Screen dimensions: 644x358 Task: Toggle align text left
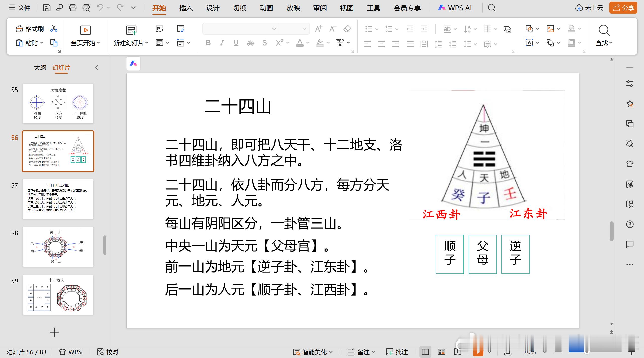(368, 44)
